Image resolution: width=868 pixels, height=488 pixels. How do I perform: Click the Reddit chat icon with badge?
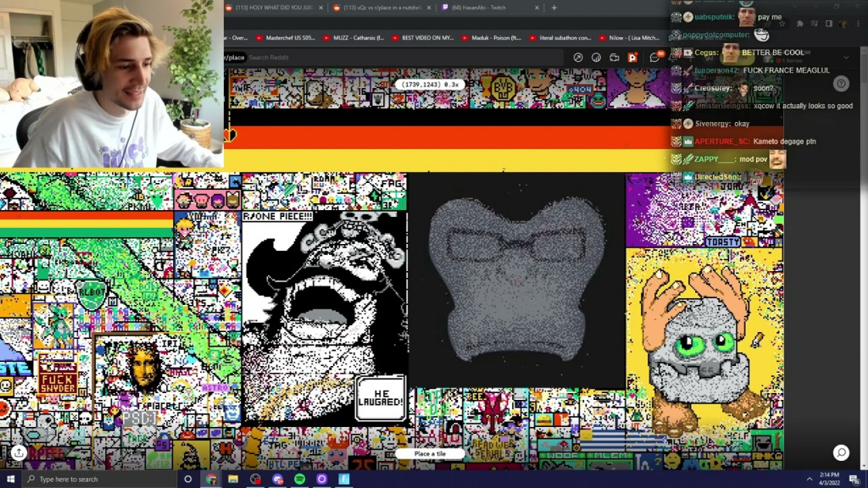[655, 57]
